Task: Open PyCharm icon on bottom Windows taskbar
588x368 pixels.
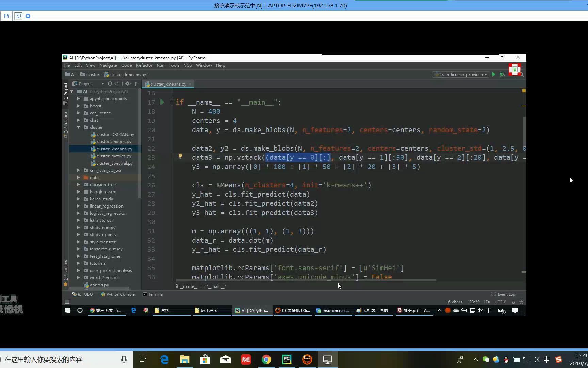Action: click(287, 359)
